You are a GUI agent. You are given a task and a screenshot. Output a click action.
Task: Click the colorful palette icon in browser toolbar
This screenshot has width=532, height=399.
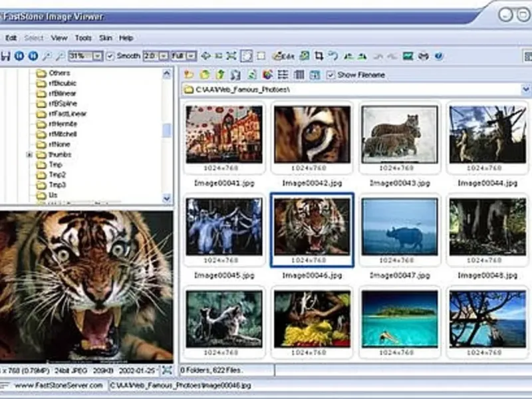267,74
